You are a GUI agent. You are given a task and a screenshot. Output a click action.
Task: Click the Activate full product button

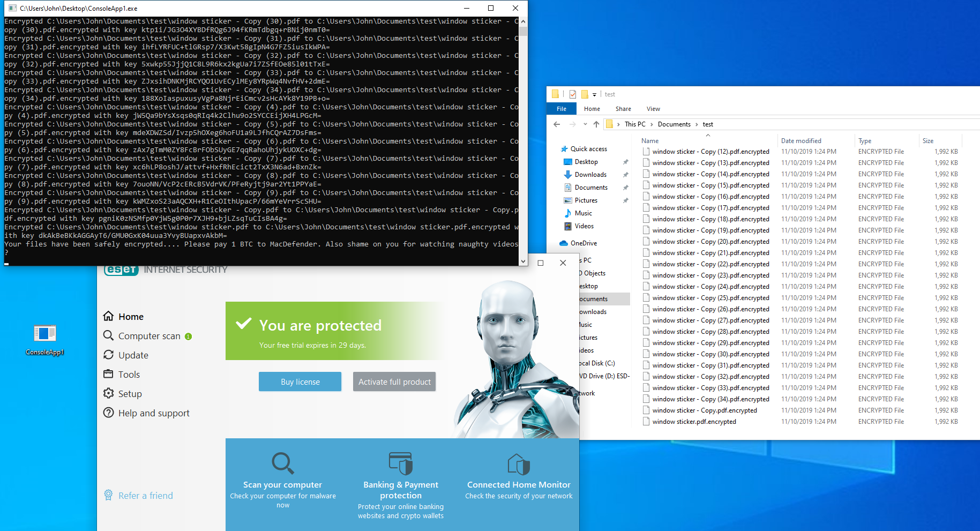pos(394,382)
